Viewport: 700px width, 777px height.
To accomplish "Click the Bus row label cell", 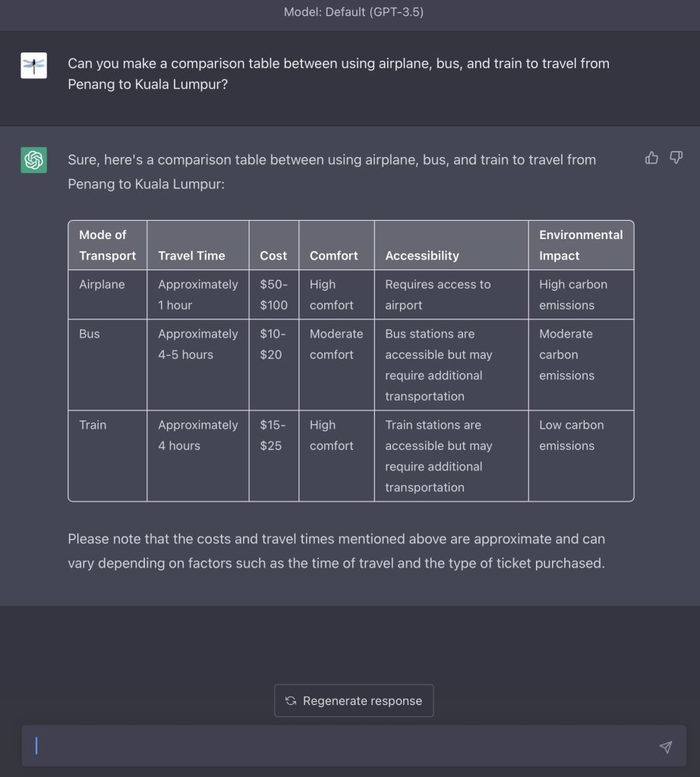I will pos(108,365).
